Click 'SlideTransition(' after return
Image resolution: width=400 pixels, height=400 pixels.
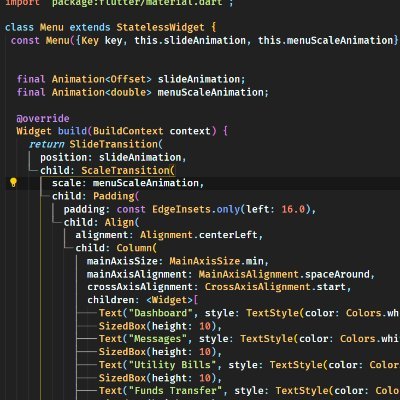tap(116, 144)
